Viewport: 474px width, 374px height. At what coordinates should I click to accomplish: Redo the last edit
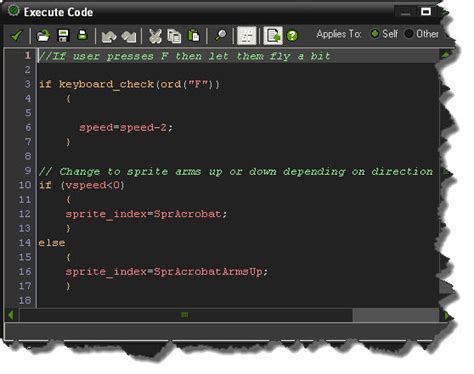click(129, 36)
